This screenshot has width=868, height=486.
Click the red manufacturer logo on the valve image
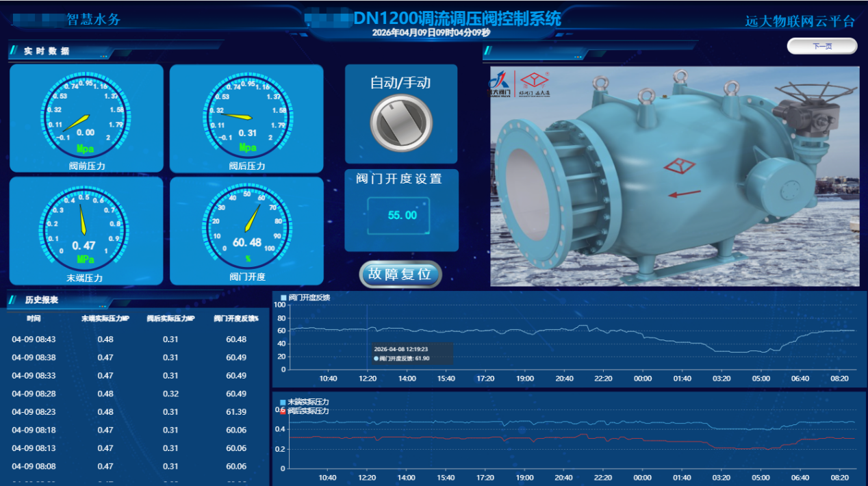tap(535, 84)
